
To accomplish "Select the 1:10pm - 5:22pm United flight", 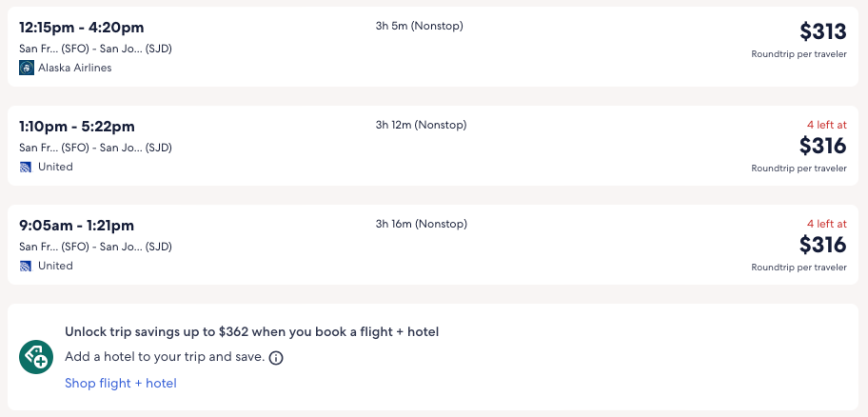I will point(77,126).
